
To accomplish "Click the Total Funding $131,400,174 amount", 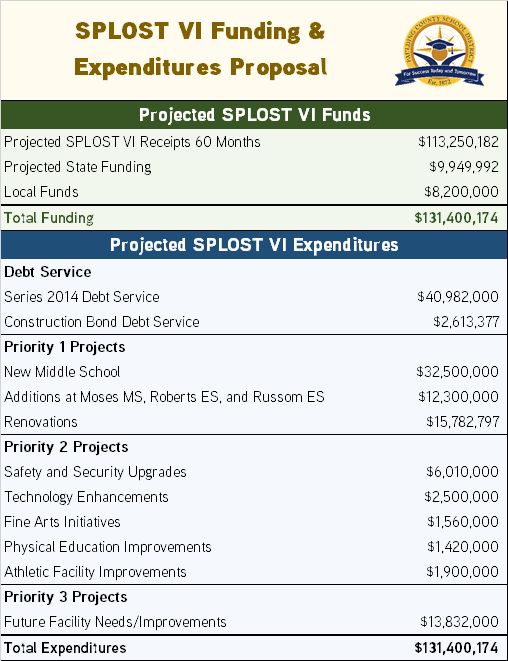I will point(457,218).
